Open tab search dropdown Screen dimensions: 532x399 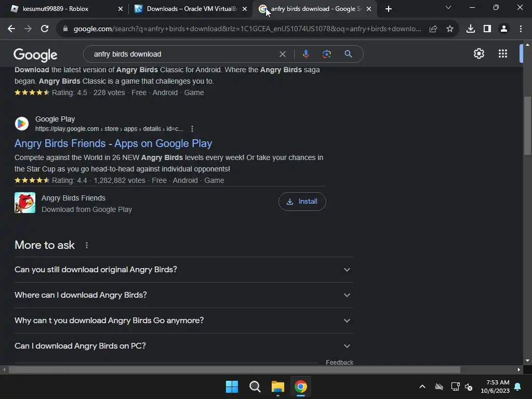point(448,7)
